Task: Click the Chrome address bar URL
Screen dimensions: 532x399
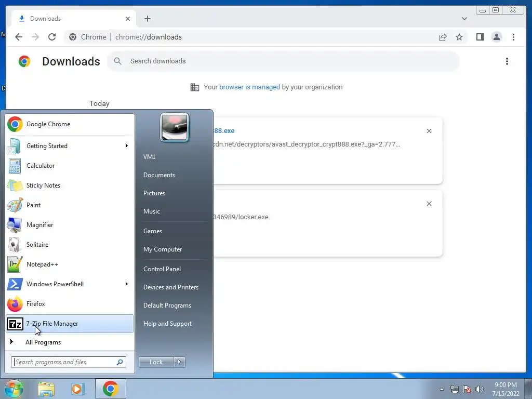Action: [x=148, y=37]
